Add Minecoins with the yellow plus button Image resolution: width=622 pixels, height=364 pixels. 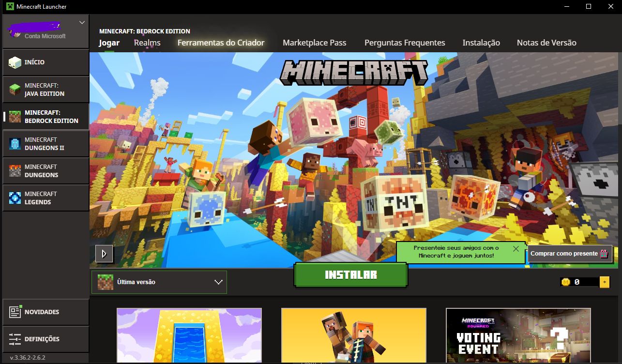[x=604, y=282]
